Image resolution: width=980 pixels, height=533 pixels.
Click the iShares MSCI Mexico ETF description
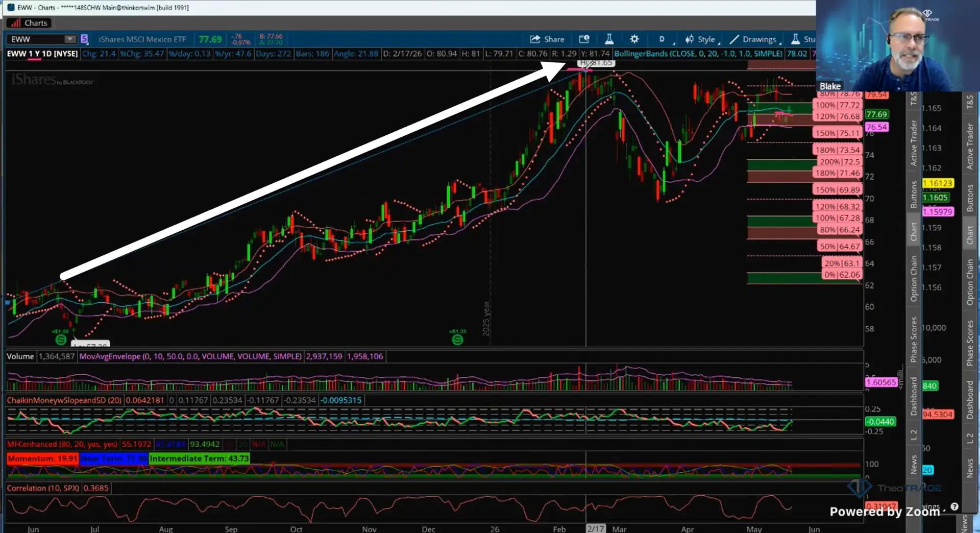click(142, 39)
